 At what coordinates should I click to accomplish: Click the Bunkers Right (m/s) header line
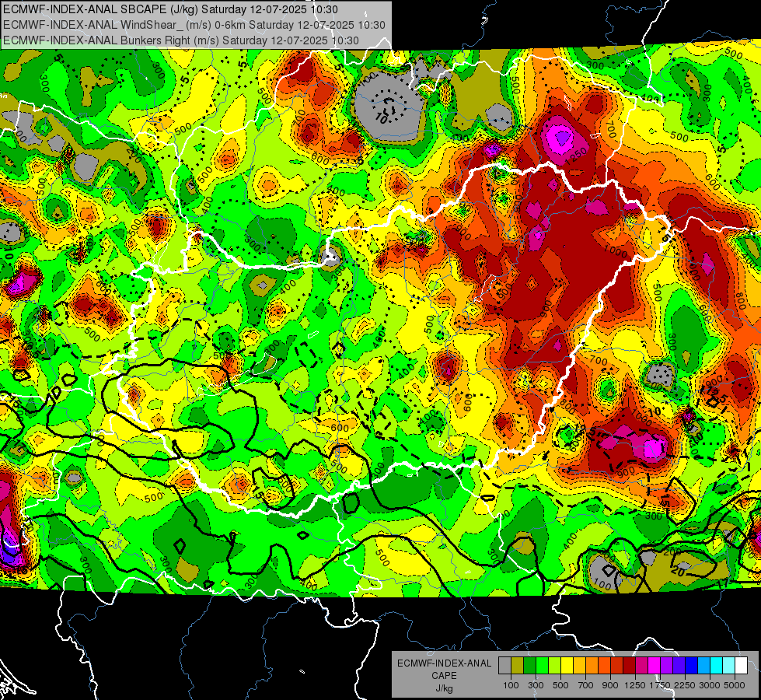(181, 40)
